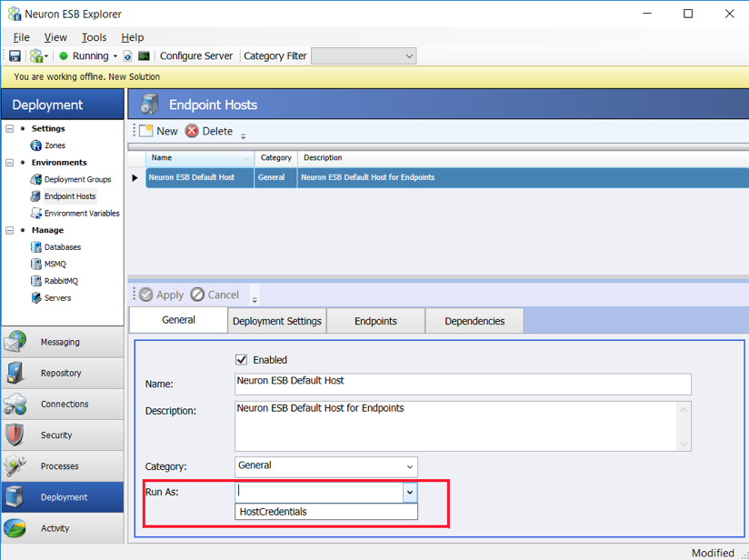Click the RabbitMQ icon
The image size is (749, 560).
coord(35,281)
